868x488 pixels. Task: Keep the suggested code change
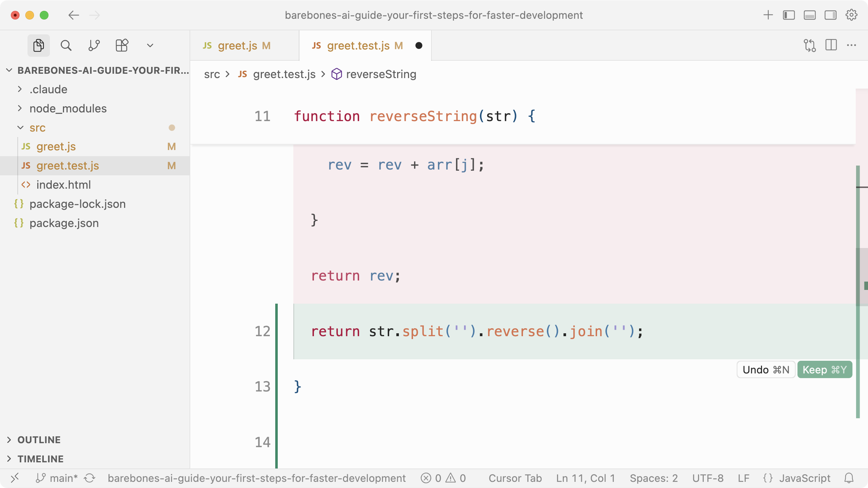[x=825, y=369]
